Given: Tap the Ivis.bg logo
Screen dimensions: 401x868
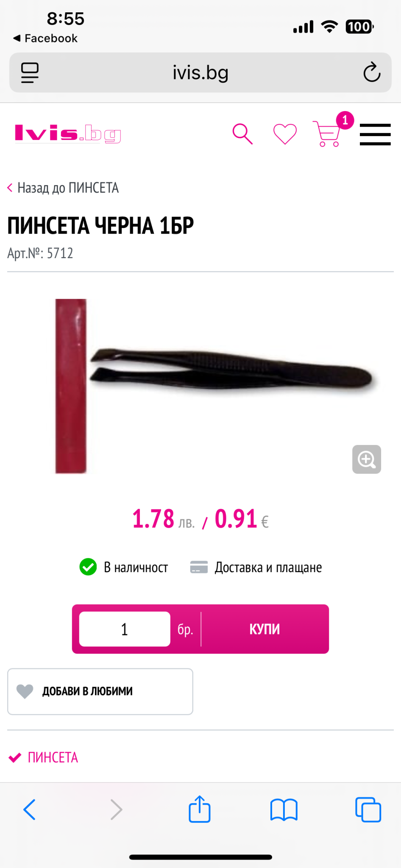Looking at the screenshot, I should (68, 134).
